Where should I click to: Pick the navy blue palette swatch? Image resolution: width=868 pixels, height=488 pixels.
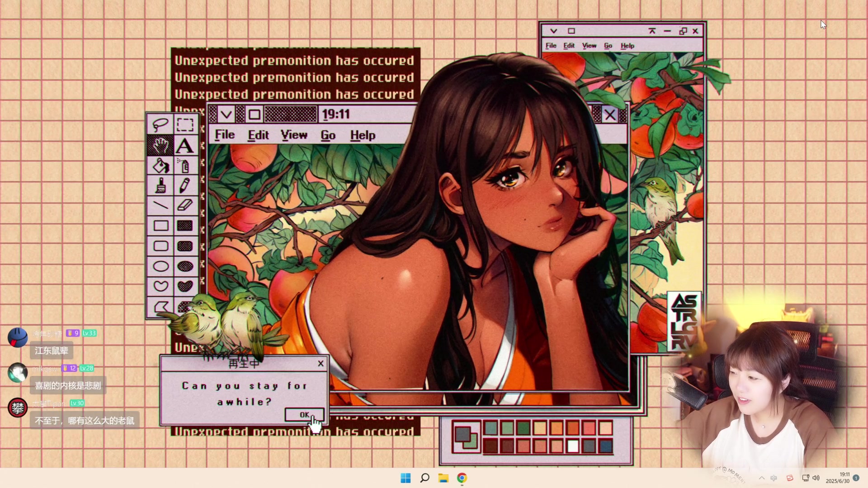[x=606, y=446]
